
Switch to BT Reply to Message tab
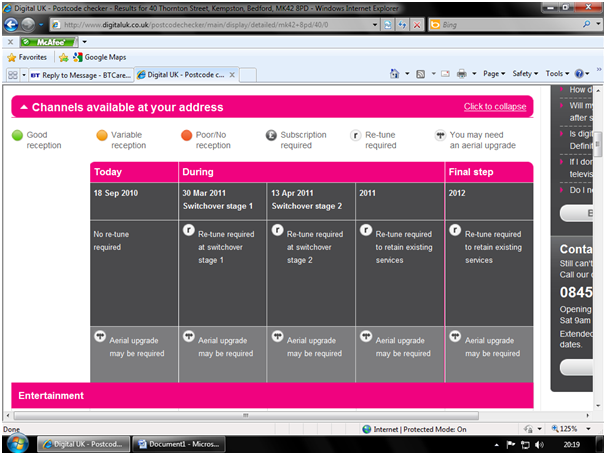80,74
